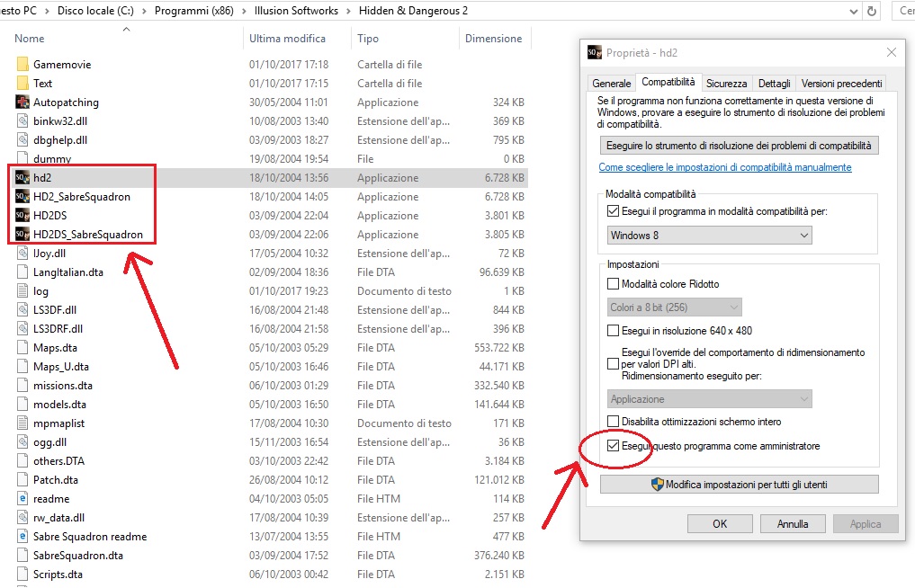Viewport: 915px width, 588px height.
Task: Select the Autopatching application icon
Action: 22,102
